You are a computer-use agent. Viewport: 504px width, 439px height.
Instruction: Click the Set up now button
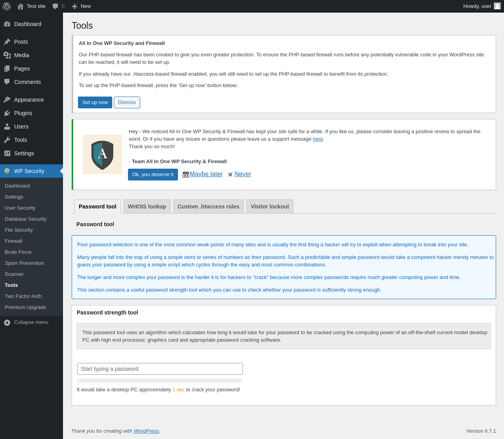(95, 102)
